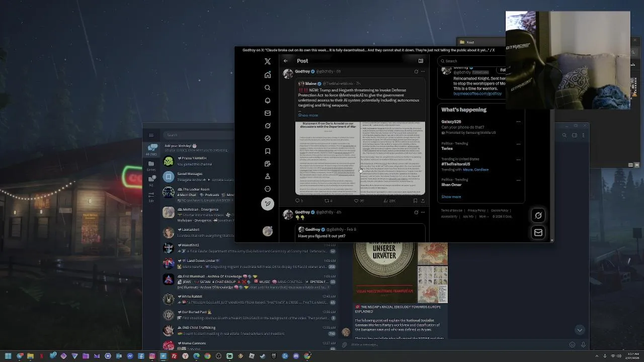
Task: Open the Terms of Service footer link
Action: point(452,211)
